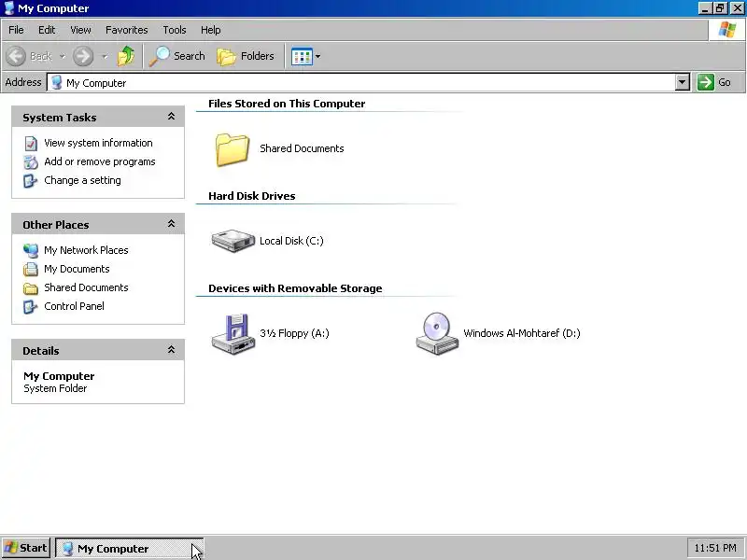The width and height of the screenshot is (747, 560).
Task: Click the Windows flag logo
Action: 726,30
